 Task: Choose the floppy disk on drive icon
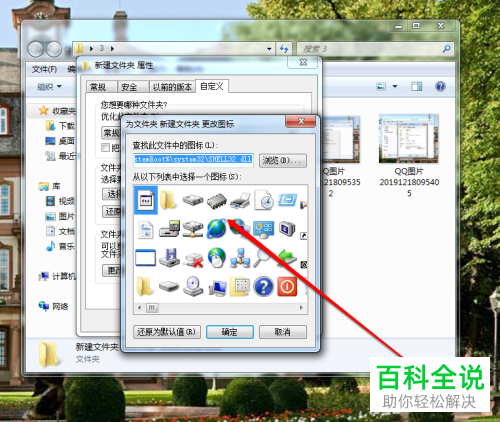pyautogui.click(x=169, y=258)
